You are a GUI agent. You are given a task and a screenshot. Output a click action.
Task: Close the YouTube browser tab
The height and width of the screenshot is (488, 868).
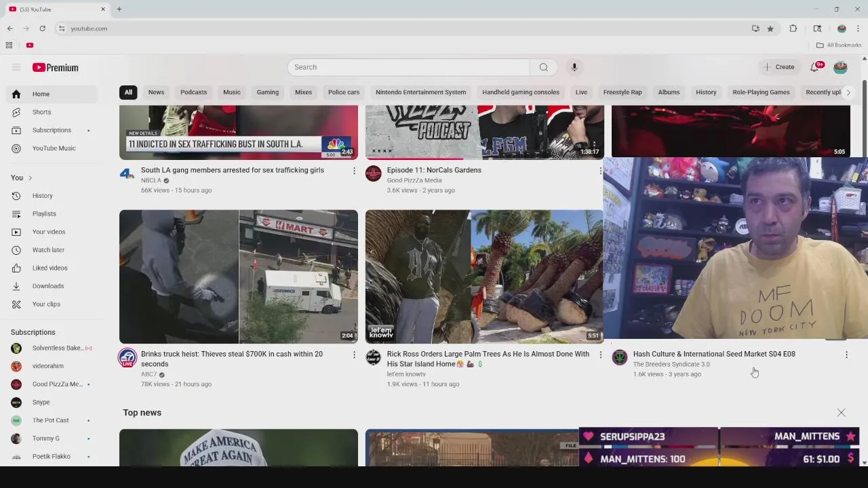pyautogui.click(x=103, y=9)
